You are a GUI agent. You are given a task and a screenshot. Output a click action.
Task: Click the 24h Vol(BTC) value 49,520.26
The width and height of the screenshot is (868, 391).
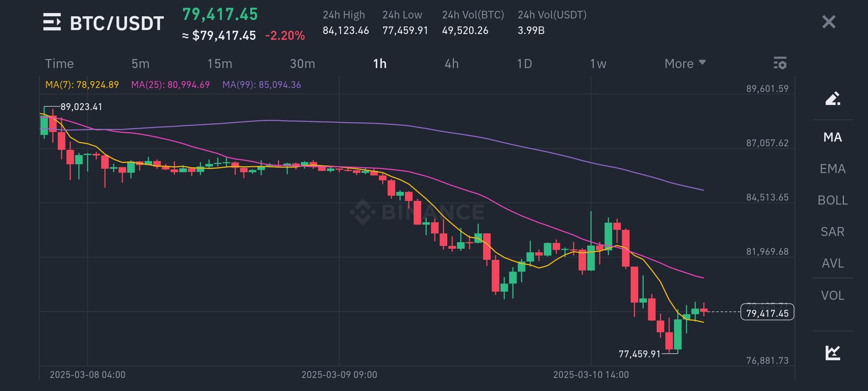tap(465, 30)
